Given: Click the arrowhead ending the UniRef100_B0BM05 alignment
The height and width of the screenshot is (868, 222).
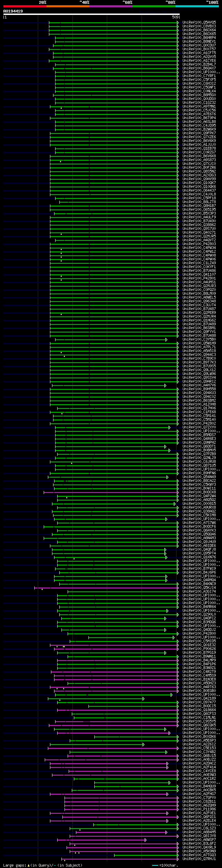Looking at the screenshot, I should pos(170,450).
